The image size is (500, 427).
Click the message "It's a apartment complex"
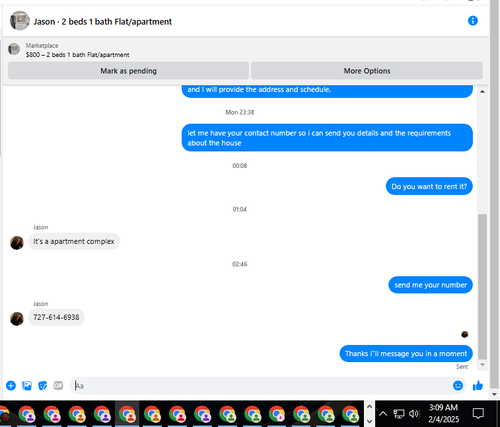coord(74,241)
